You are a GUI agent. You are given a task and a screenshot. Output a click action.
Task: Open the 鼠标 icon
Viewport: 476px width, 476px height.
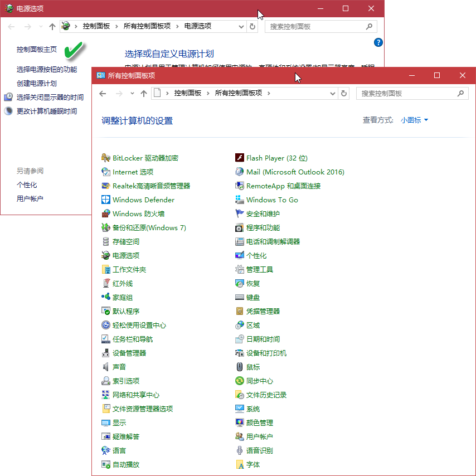click(x=240, y=367)
